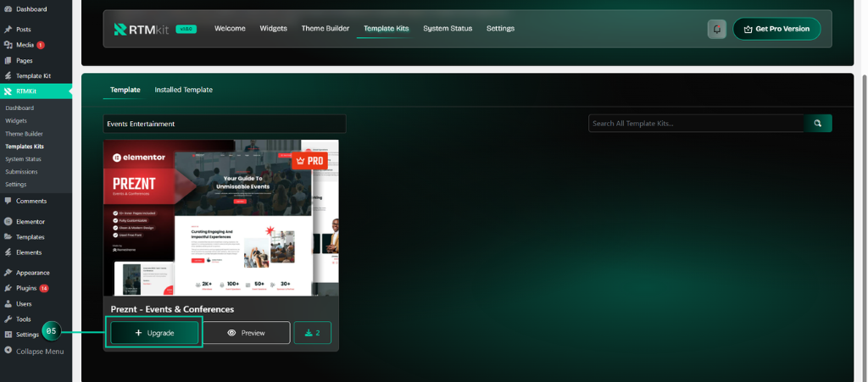This screenshot has width=868, height=382.
Task: Click the RTMKit sidebar logo icon
Action: point(8,91)
